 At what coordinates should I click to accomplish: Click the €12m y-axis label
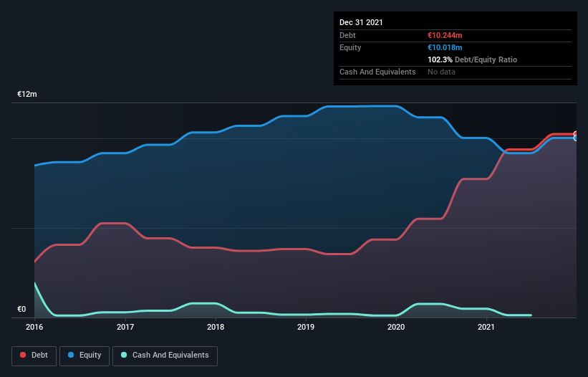point(27,94)
